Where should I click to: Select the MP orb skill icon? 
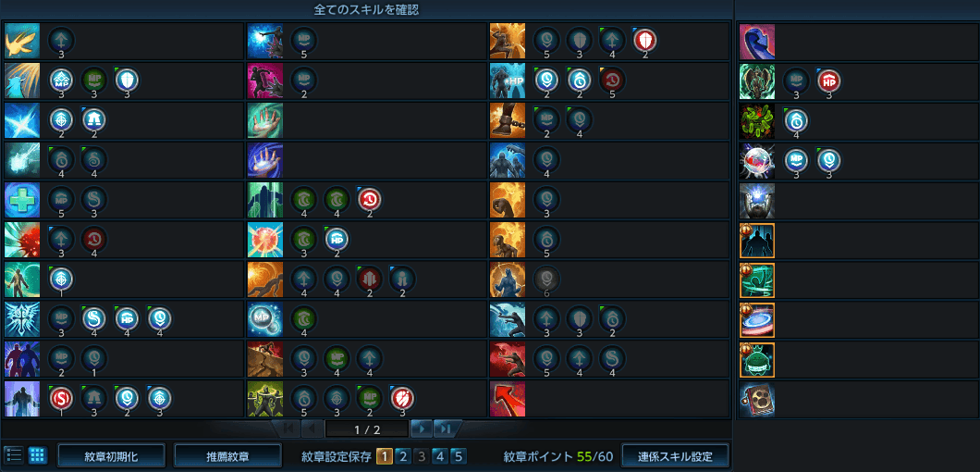(265, 319)
